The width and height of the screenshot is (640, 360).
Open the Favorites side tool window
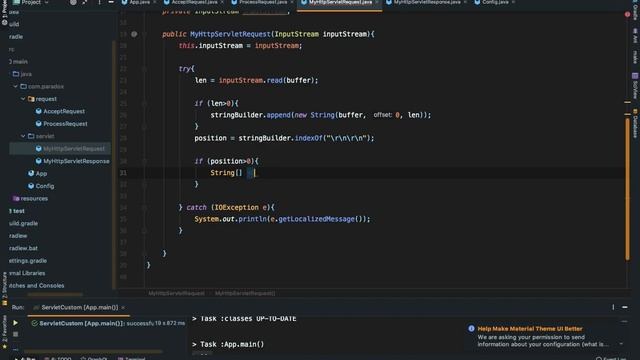(4, 331)
